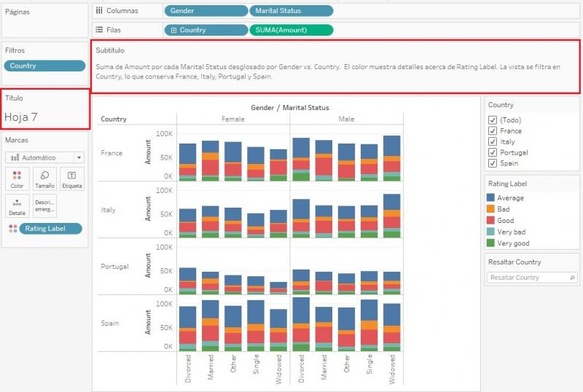
Task: Click the Tamaño size marks button
Action: (44, 179)
